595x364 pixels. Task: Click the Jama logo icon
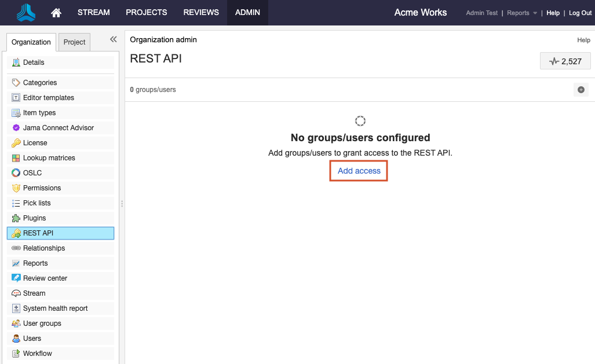(x=26, y=13)
